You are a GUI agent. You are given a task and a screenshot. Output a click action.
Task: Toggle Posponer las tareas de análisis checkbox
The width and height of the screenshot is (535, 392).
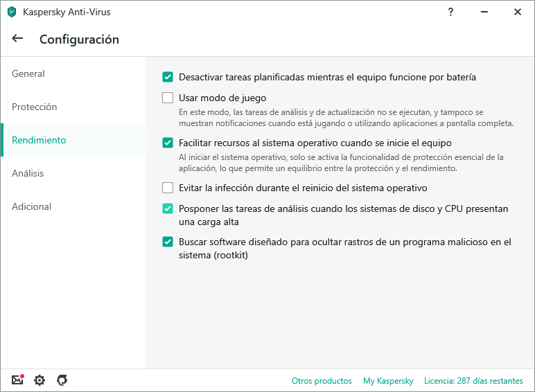point(168,208)
